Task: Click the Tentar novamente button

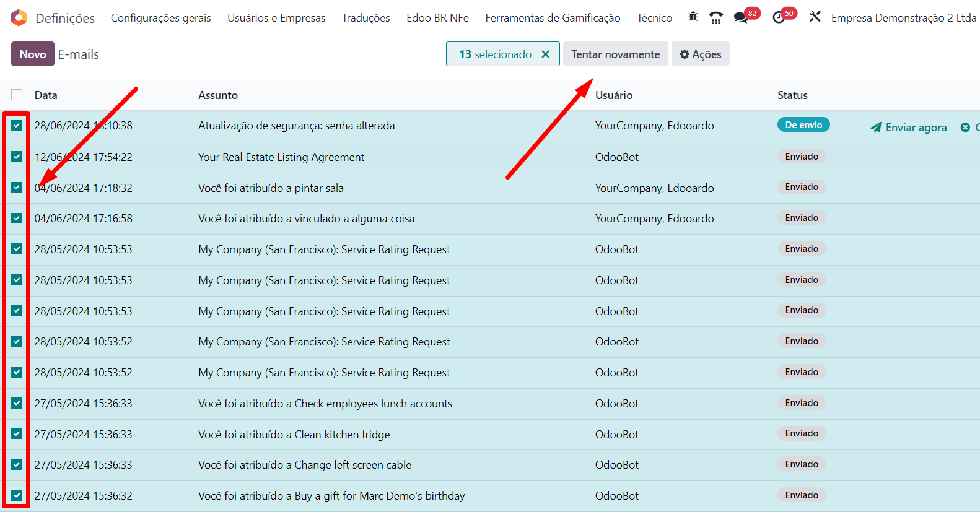Action: pyautogui.click(x=616, y=54)
